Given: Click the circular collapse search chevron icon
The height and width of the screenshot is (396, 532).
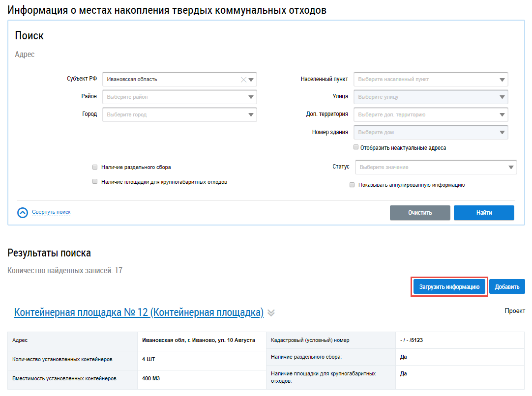Looking at the screenshot, I should tap(23, 213).
